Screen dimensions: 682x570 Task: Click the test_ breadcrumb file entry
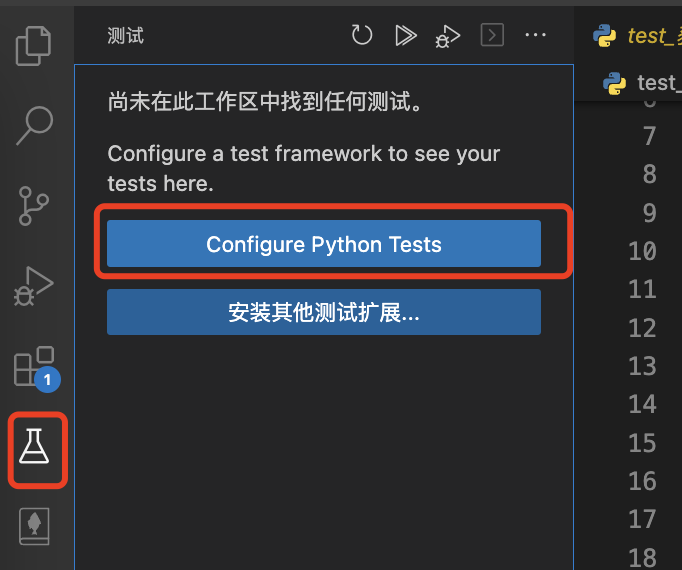[642, 83]
